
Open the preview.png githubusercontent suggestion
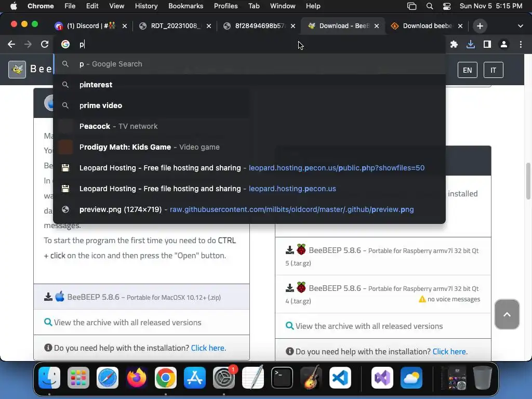pos(249,209)
